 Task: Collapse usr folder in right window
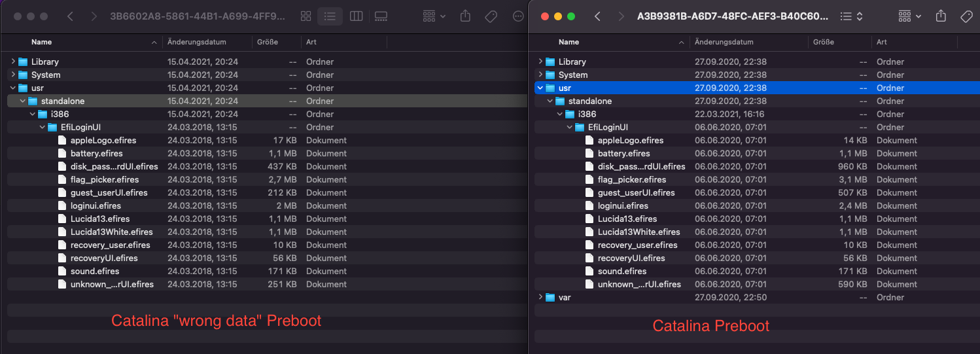click(x=540, y=88)
